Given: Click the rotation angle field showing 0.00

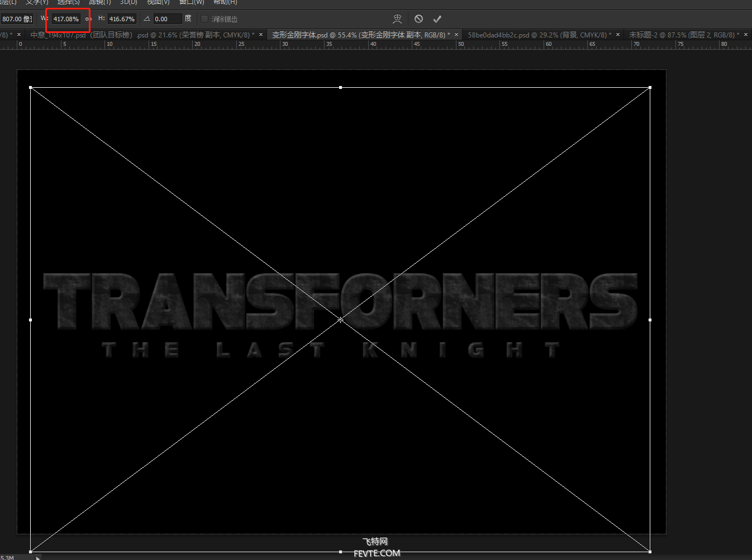Looking at the screenshot, I should [x=168, y=19].
